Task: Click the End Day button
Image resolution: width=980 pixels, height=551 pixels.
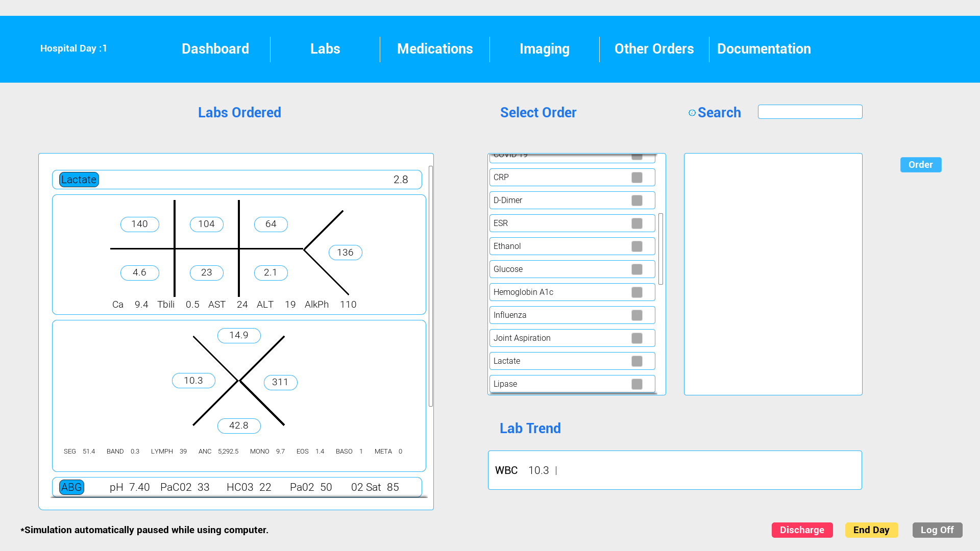Action: [871, 530]
